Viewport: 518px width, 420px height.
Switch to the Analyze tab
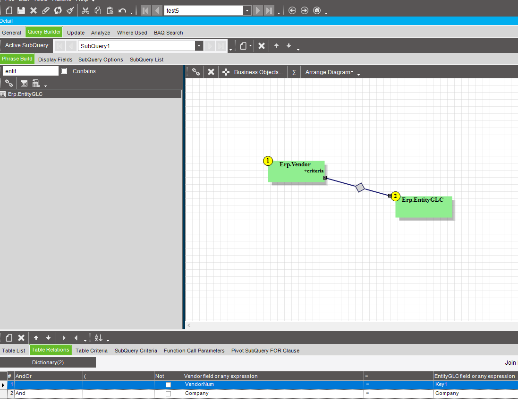pyautogui.click(x=101, y=33)
